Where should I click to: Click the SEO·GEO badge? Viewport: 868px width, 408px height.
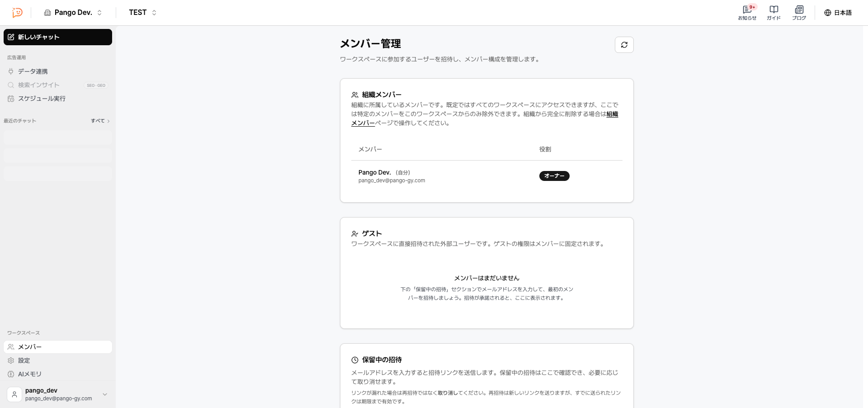96,85
